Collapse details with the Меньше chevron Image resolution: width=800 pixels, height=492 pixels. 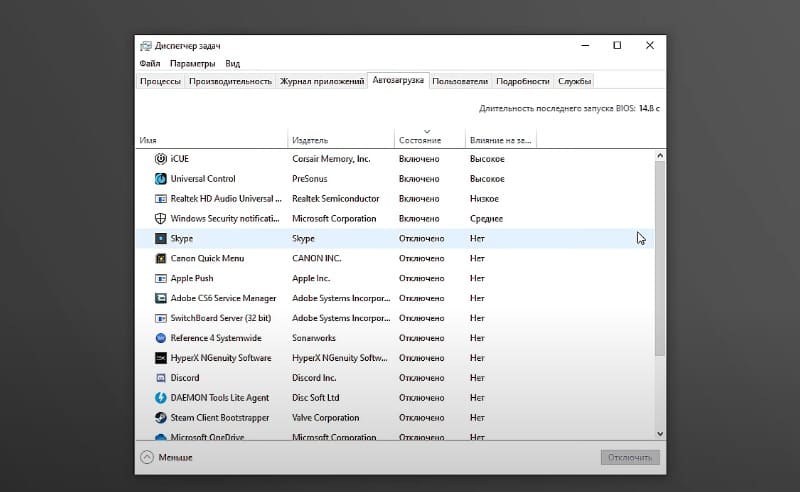(x=147, y=457)
